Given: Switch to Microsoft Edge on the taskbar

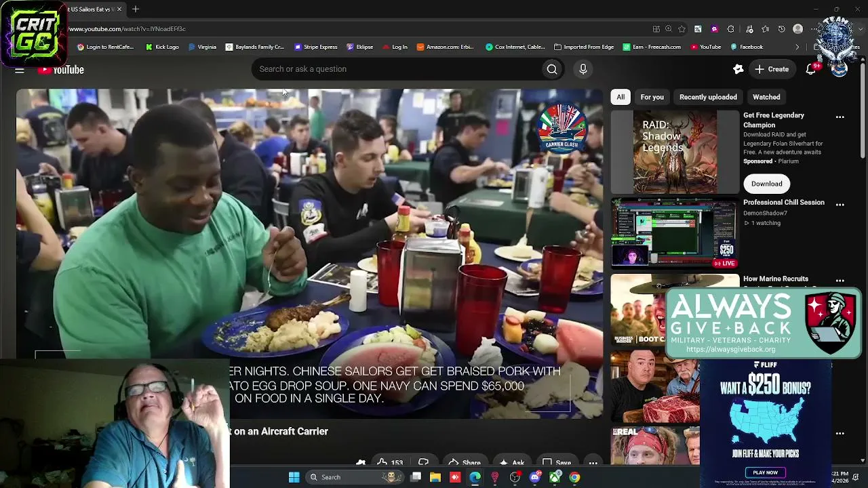Looking at the screenshot, I should click(475, 477).
